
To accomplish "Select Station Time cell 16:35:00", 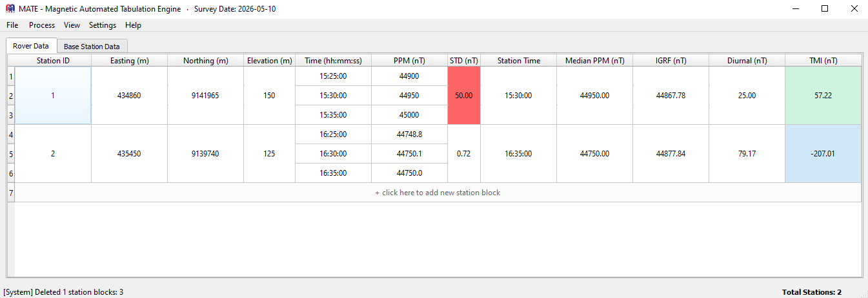I will [518, 154].
